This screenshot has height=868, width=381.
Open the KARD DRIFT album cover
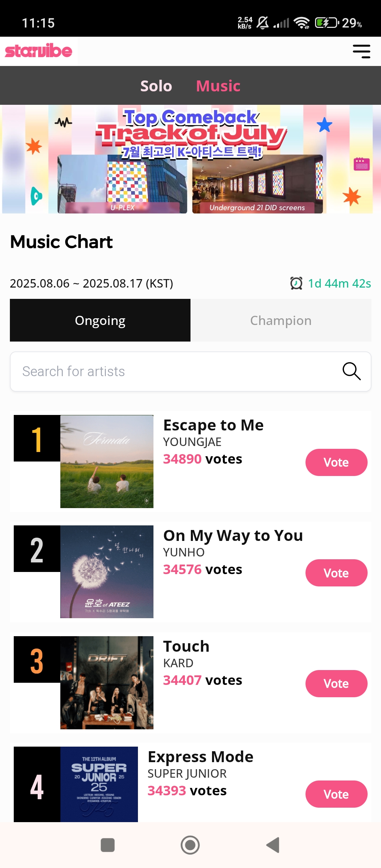(x=107, y=682)
